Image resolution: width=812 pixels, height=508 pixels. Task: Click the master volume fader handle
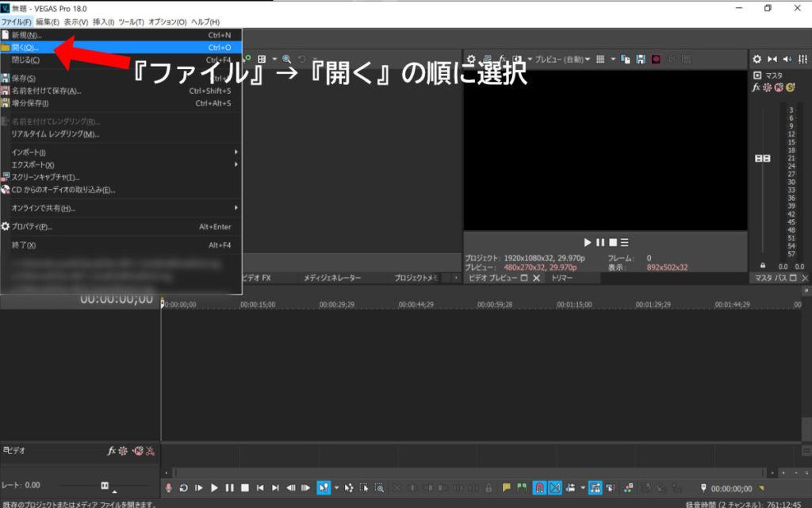pyautogui.click(x=763, y=159)
